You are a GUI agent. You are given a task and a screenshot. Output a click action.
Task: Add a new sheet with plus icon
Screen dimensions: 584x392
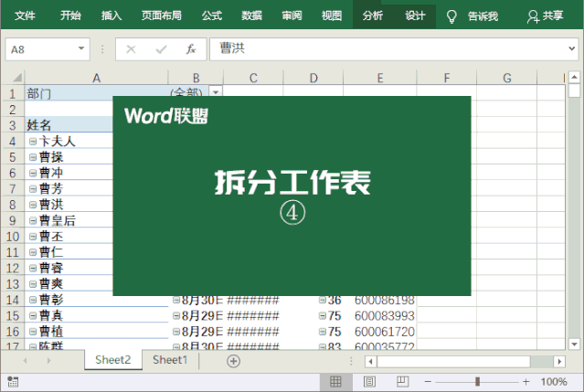(233, 361)
